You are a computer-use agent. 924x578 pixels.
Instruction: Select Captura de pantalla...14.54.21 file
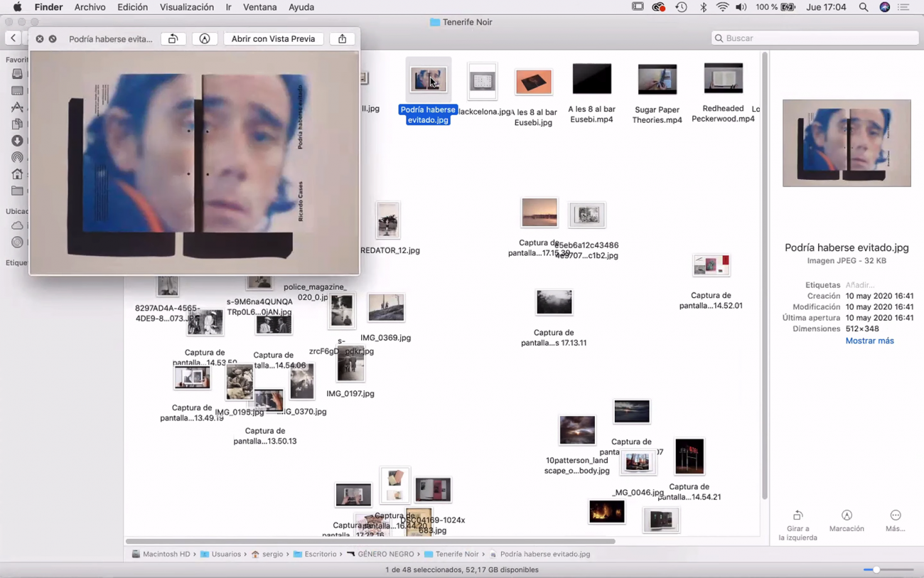tap(689, 456)
